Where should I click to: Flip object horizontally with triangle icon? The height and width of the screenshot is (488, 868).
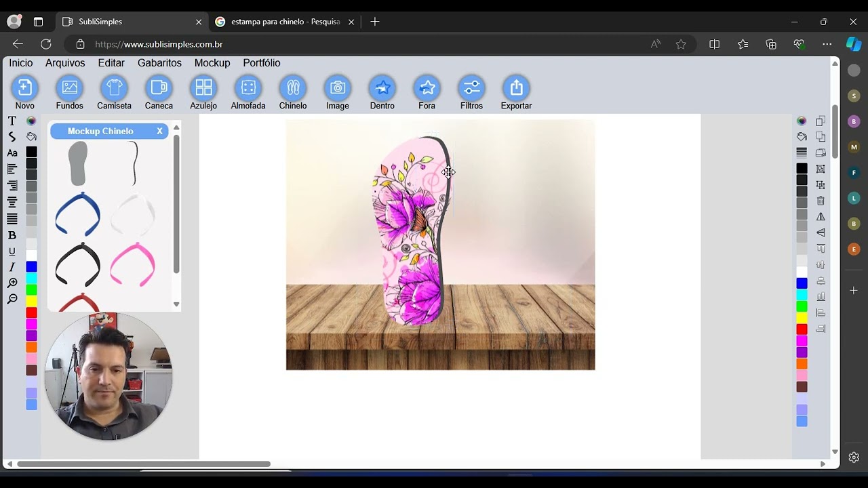tap(821, 217)
